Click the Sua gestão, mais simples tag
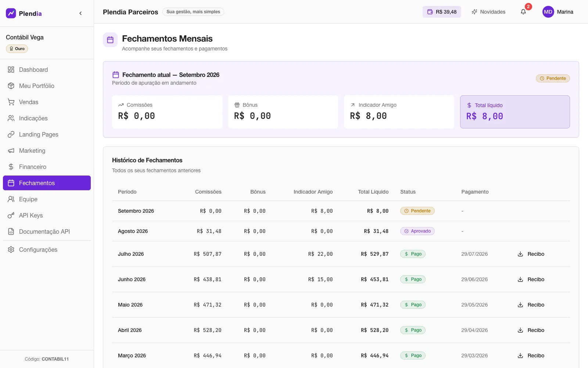The width and height of the screenshot is (588, 368). pos(193,12)
